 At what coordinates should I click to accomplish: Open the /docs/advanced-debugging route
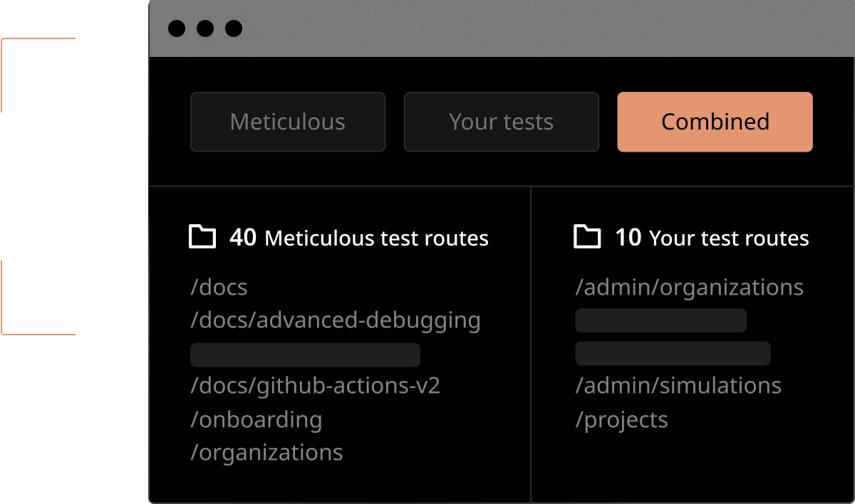(x=336, y=320)
